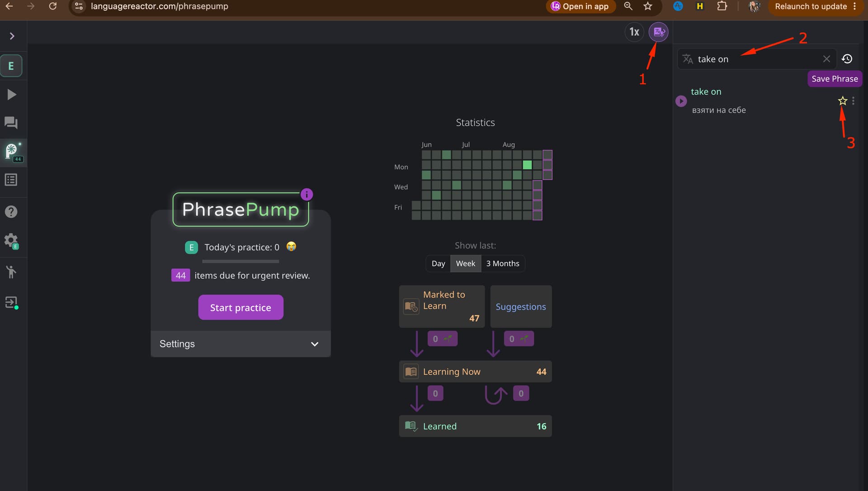Screen dimensions: 868x491
Task: Star the 'take on' phrase to save
Action: pos(843,101)
